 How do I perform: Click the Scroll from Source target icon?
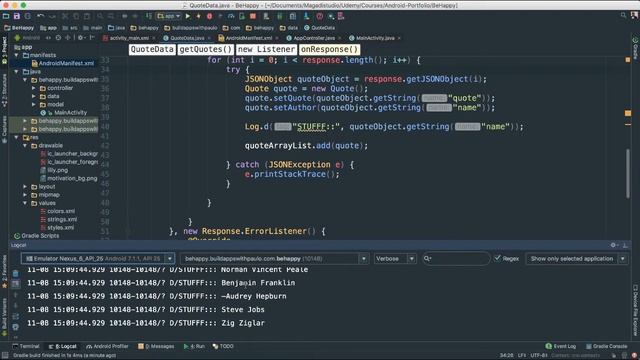(x=58, y=38)
